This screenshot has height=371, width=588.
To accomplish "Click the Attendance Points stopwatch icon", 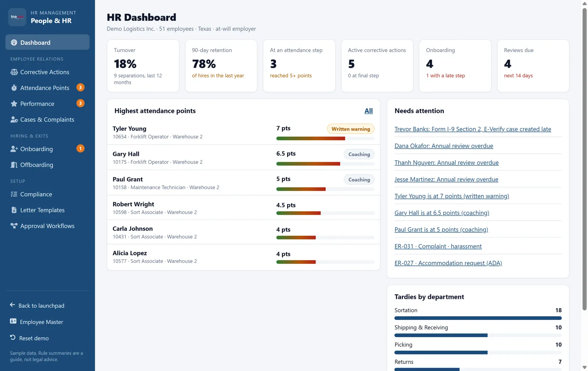I will (14, 88).
